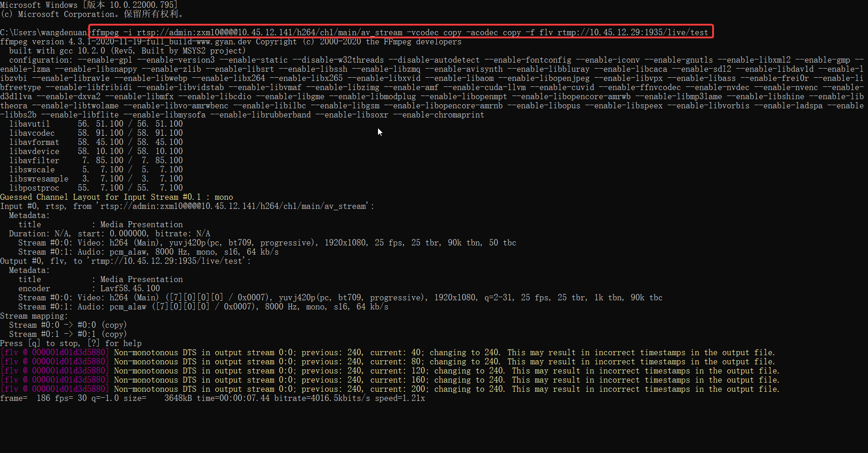Click the DTS warning with 'current: 160'
Screen dimensions: 868x453
[x=390, y=380]
